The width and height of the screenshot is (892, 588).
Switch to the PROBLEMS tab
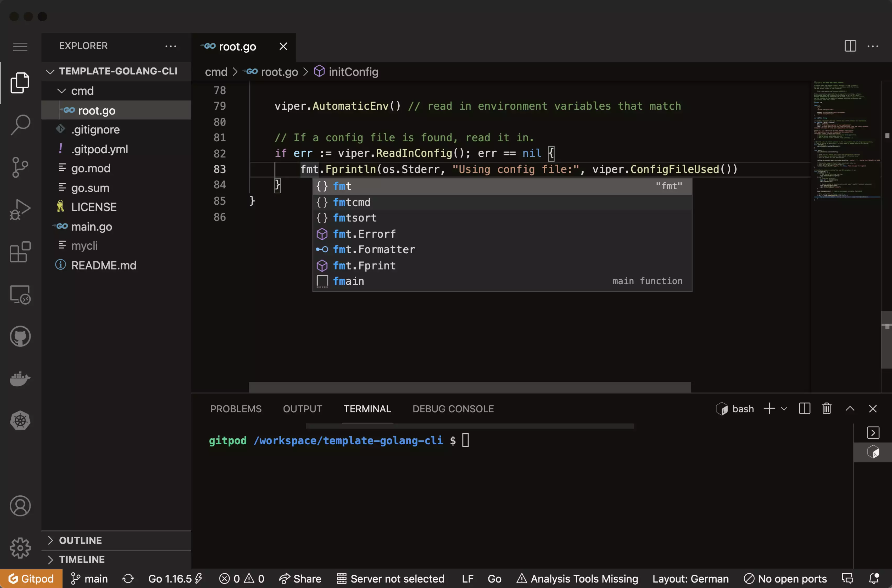point(236,409)
